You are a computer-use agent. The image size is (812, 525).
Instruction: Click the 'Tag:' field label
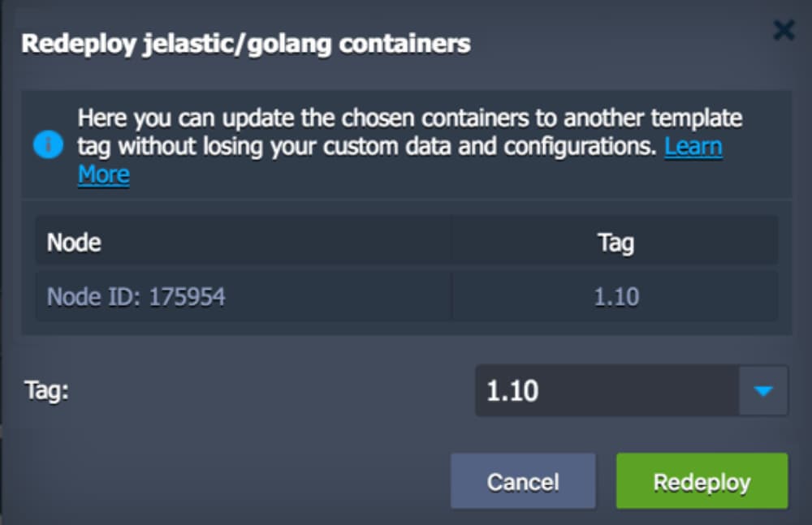pyautogui.click(x=46, y=390)
